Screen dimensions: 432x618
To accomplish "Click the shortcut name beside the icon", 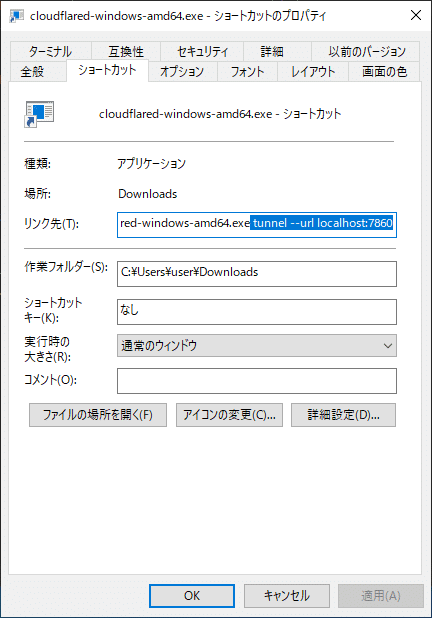I will (220, 114).
